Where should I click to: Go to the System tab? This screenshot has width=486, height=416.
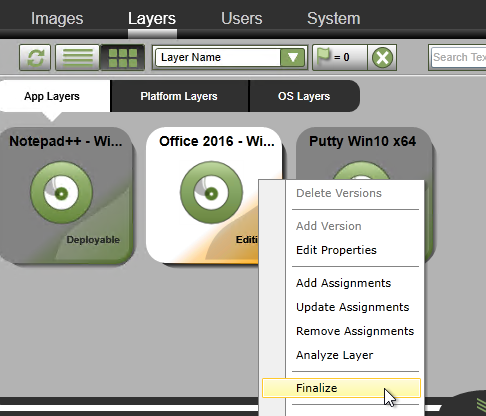tap(334, 18)
